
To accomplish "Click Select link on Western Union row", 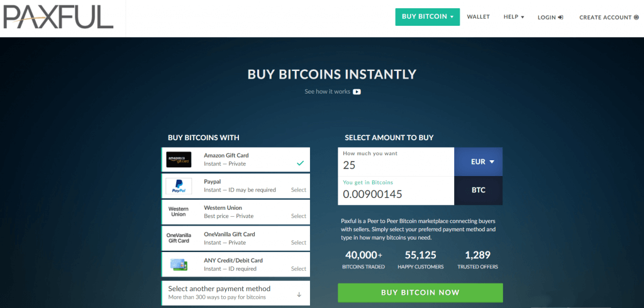I will (x=299, y=216).
